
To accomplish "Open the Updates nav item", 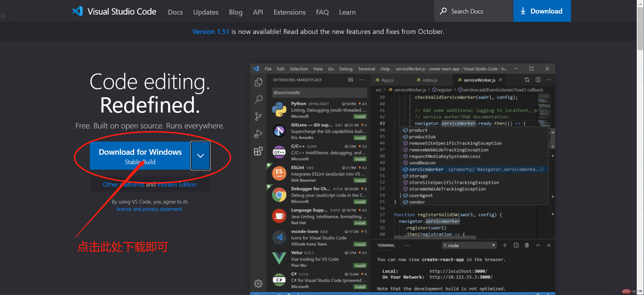I will (206, 12).
